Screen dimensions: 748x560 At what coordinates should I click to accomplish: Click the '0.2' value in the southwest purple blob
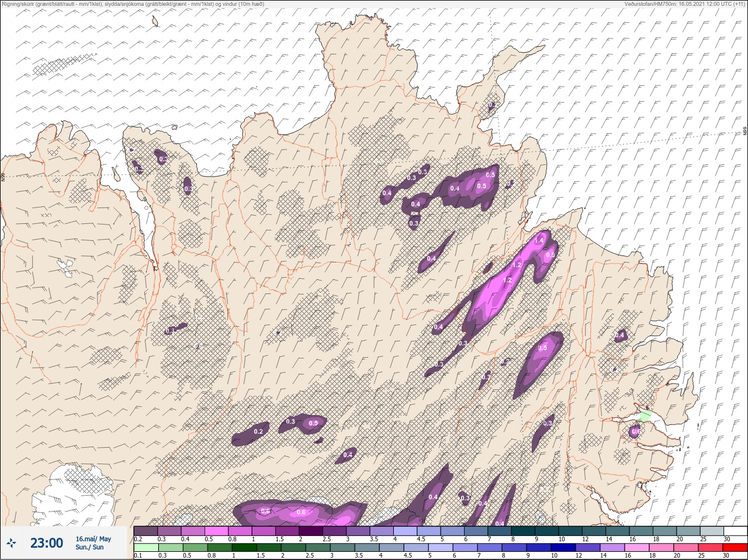click(258, 431)
